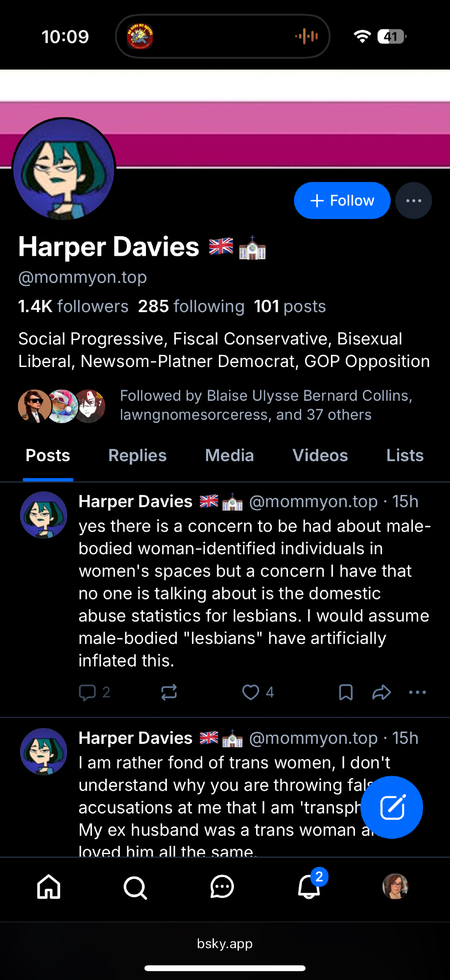Open profile options three-dot menu
Screen dimensions: 450x980
(x=414, y=200)
